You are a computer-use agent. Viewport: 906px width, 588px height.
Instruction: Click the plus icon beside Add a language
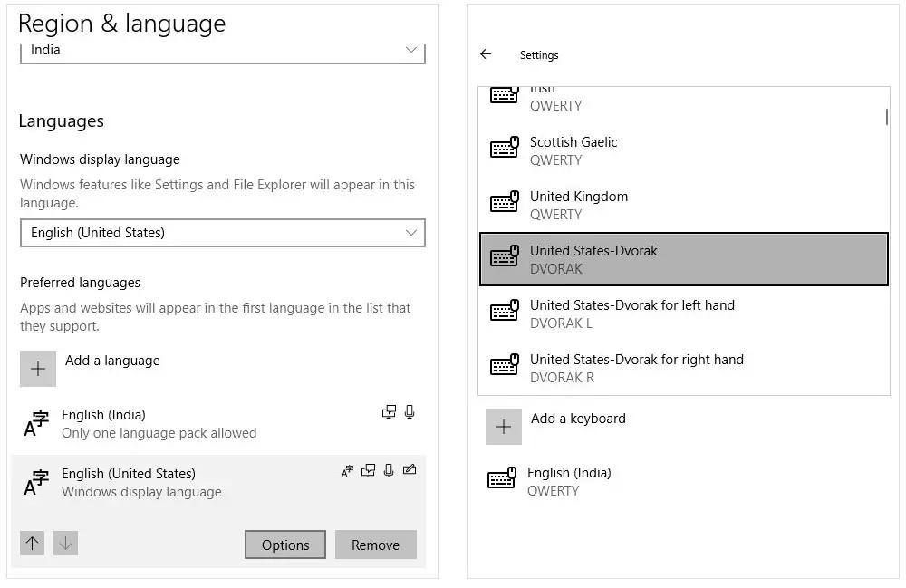click(x=37, y=369)
